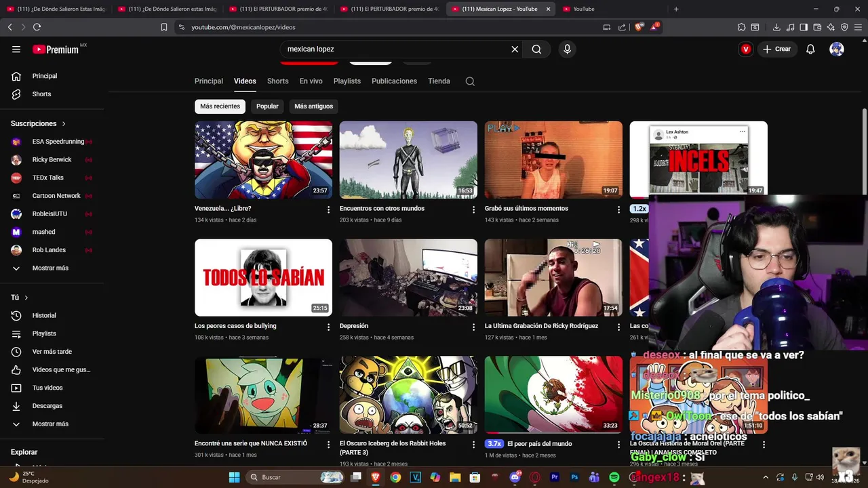Open the "Tú" section chevron
The width and height of the screenshot is (868, 488).
click(26, 298)
